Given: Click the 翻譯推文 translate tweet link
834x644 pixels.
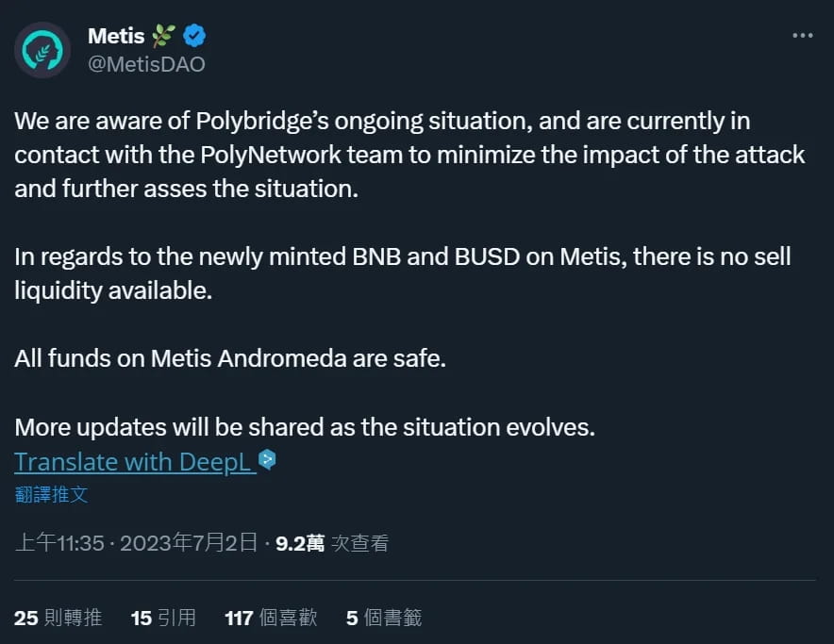Looking at the screenshot, I should click(x=51, y=494).
